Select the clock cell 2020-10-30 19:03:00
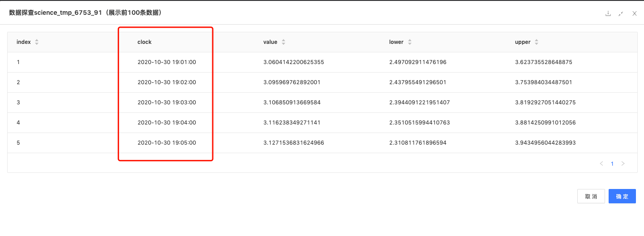Viewport: 644px width, 236px height. [x=167, y=103]
